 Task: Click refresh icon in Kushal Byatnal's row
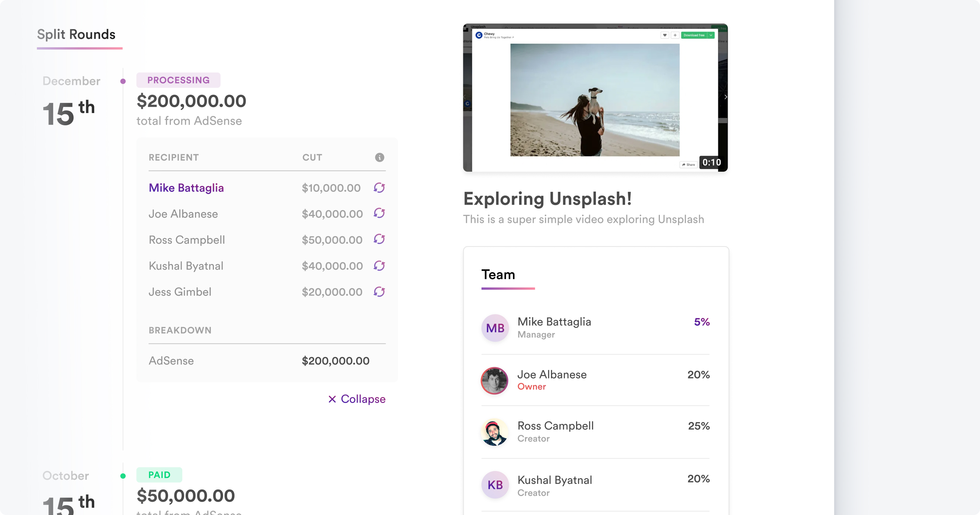pyautogui.click(x=379, y=265)
